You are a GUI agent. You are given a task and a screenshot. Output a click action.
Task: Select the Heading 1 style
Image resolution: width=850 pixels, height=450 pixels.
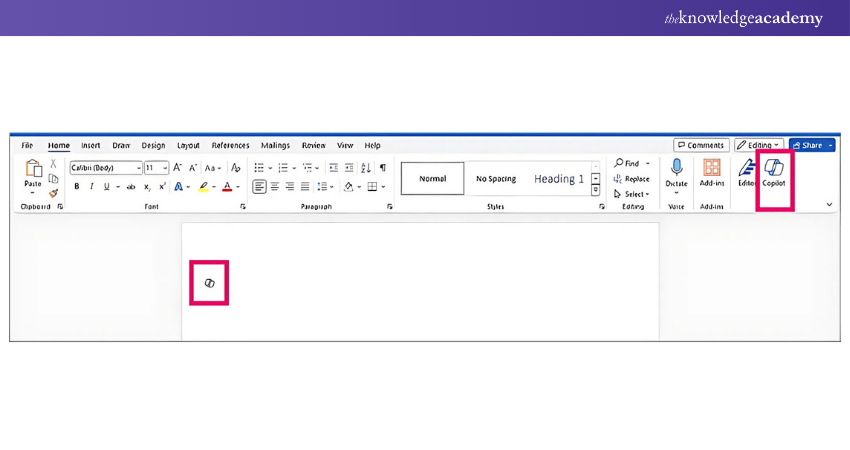558,179
